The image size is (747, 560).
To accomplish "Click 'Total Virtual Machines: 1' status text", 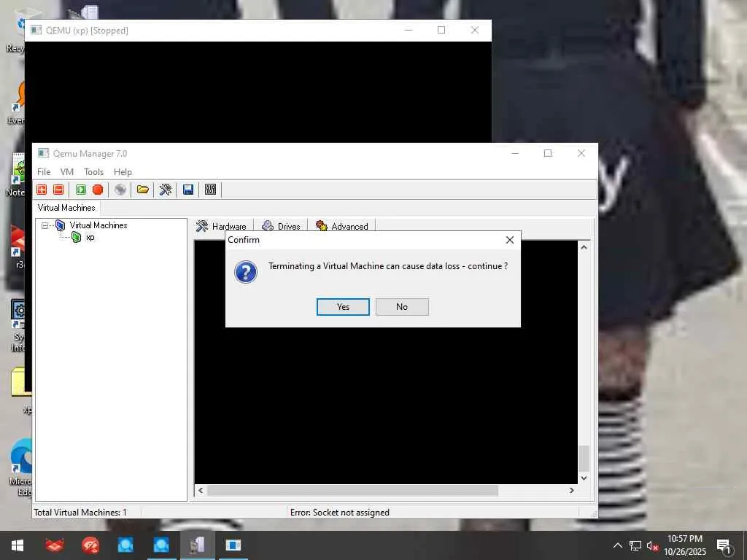I will pos(80,513).
